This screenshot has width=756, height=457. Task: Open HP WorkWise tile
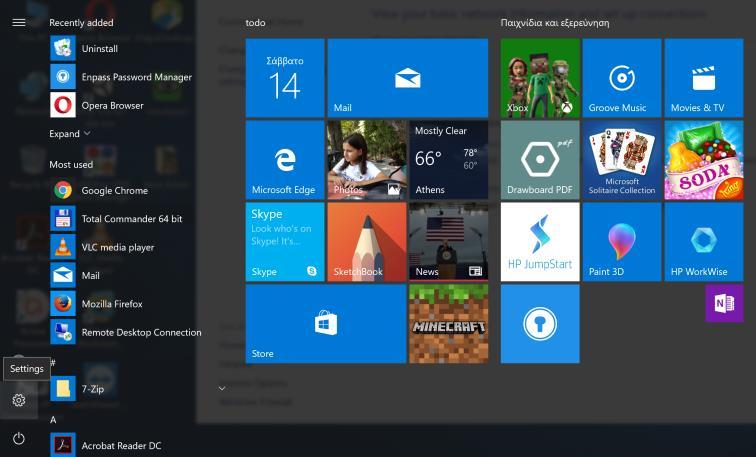(704, 242)
